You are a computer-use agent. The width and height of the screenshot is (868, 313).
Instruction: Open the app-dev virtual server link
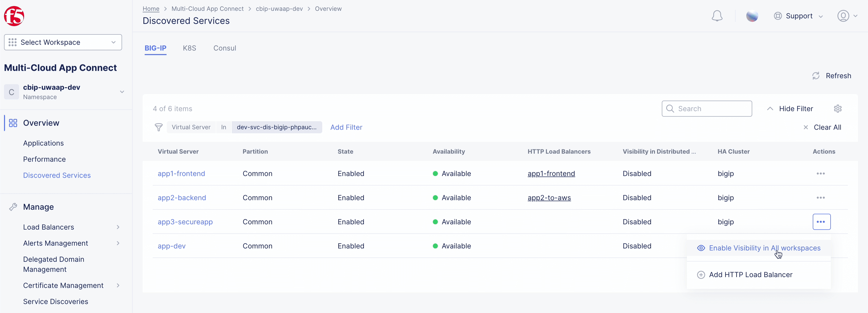172,246
